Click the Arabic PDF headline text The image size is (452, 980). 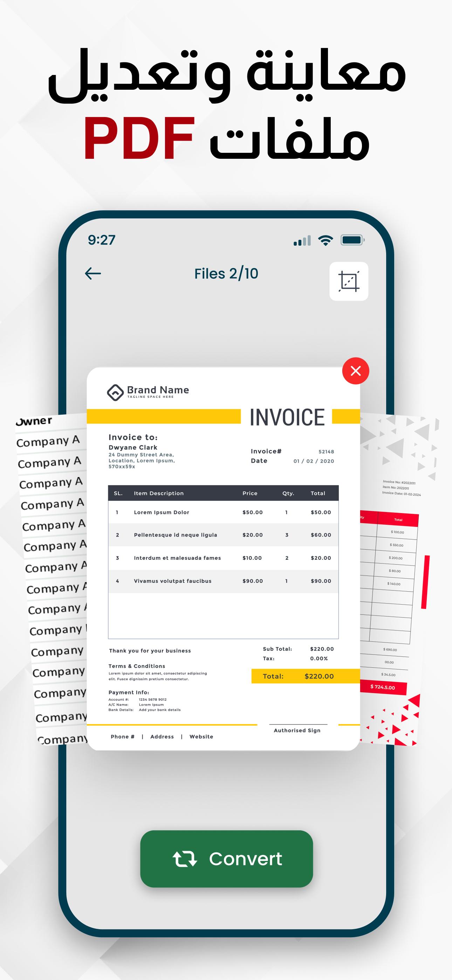(226, 104)
